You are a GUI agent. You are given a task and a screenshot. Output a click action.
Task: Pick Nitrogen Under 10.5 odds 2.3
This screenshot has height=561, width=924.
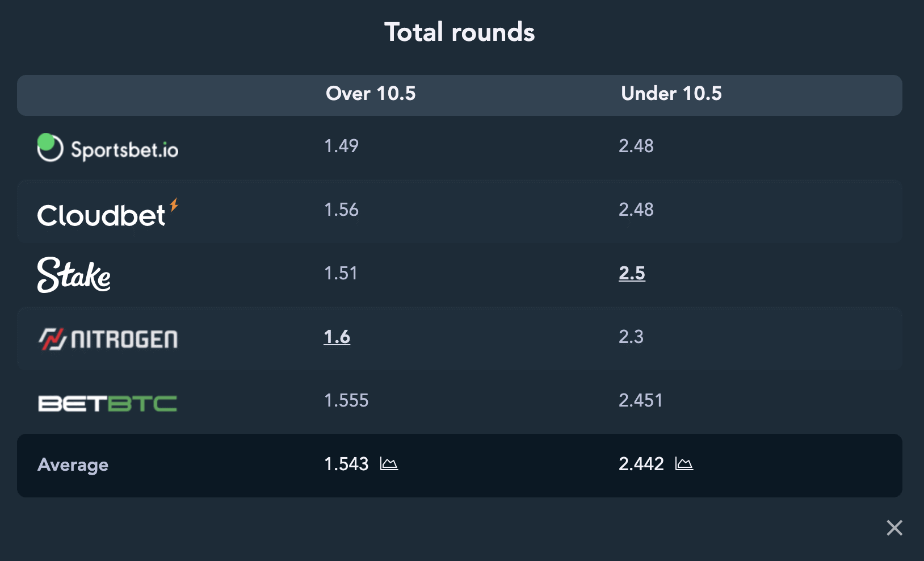click(x=631, y=337)
